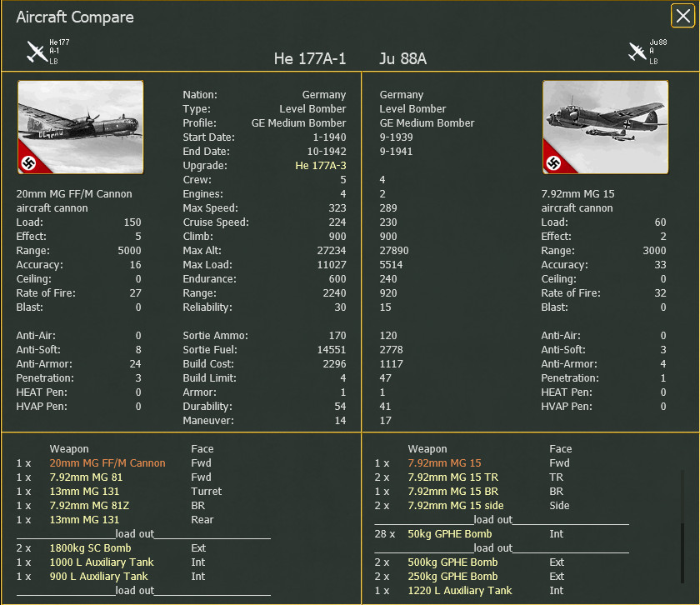This screenshot has width=700, height=605.
Task: Close the Aircraft Compare window
Action: [x=682, y=16]
